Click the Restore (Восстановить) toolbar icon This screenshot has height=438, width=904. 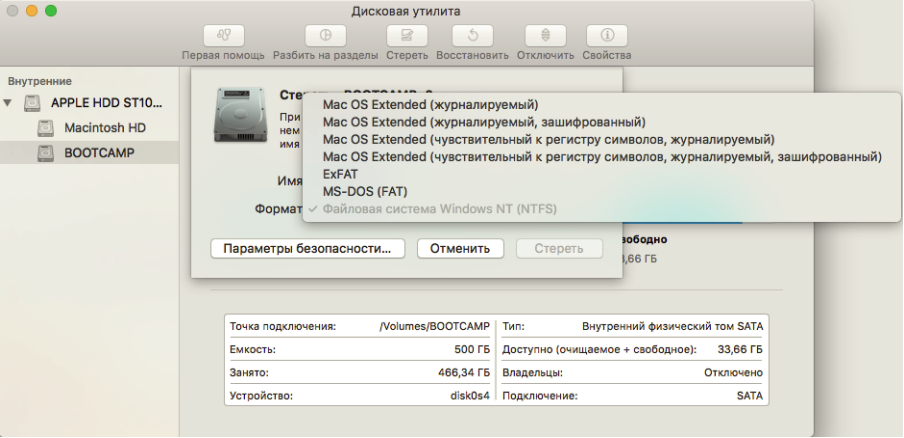[472, 36]
